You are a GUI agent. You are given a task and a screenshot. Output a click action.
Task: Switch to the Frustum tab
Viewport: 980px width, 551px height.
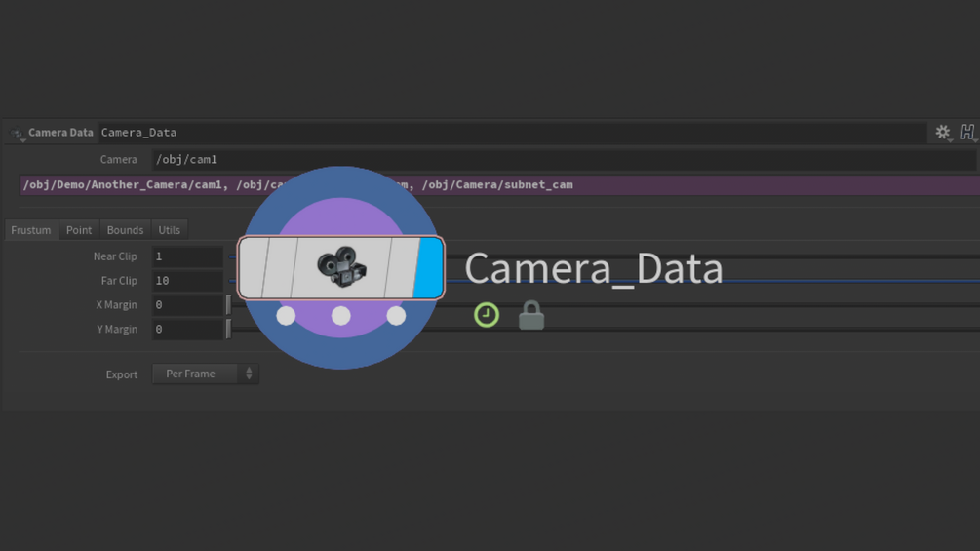coord(31,230)
